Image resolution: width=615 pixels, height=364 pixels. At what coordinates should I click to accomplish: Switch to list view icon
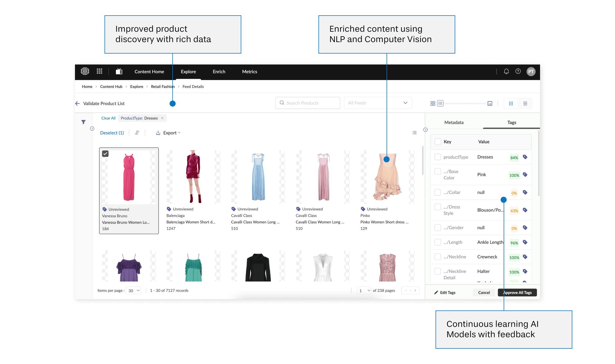(x=525, y=103)
